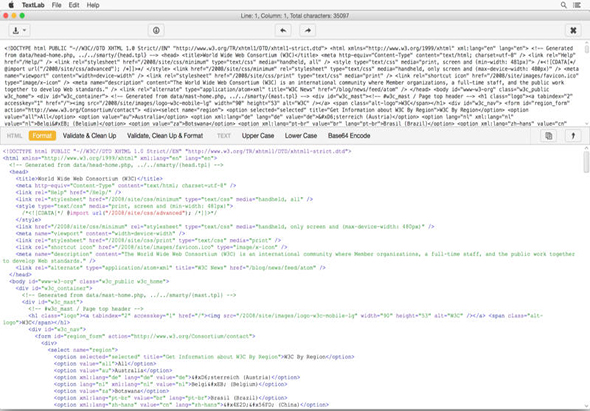Open the TextLab application menu
Screen dimensions: 590x411
click(x=33, y=5)
